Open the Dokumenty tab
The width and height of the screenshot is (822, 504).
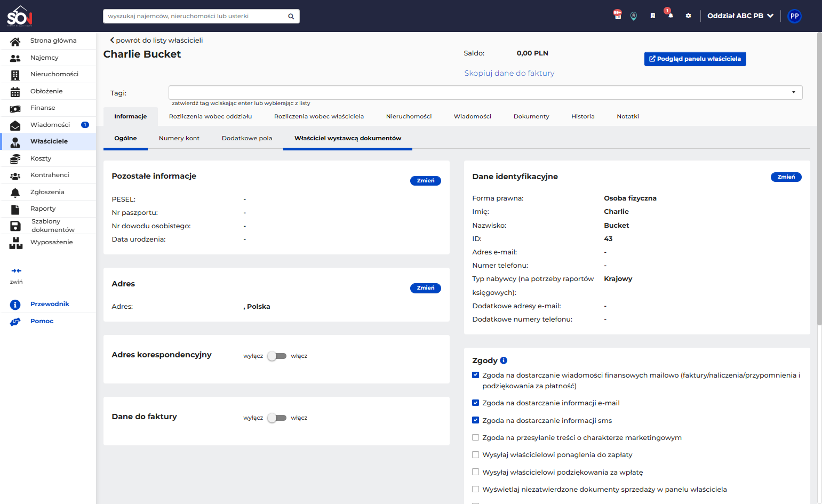tap(531, 116)
